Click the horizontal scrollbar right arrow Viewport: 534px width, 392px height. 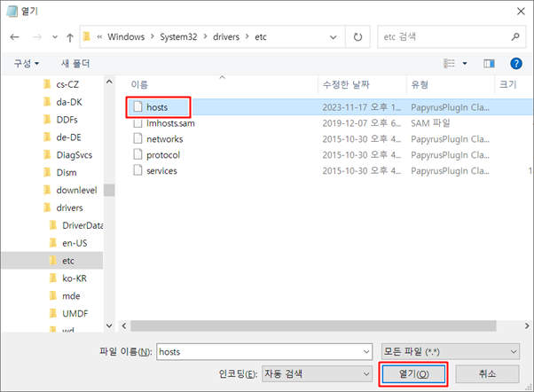pos(527,326)
